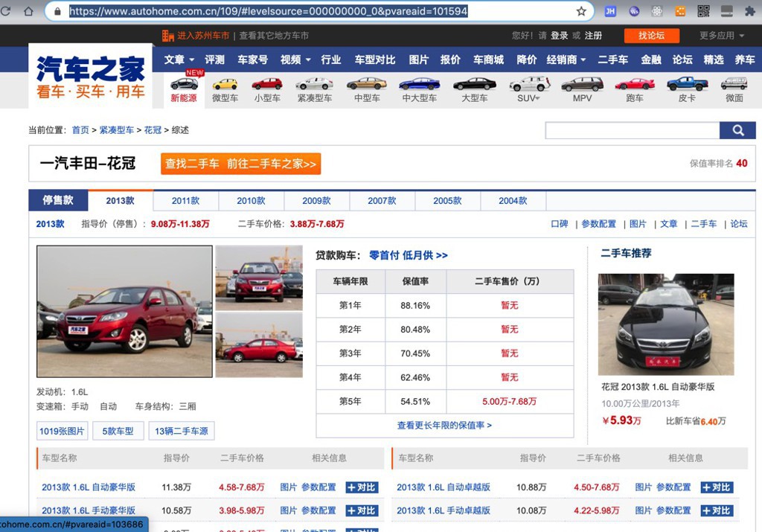
Task: Switch to the 2007款 model year tab
Action: click(x=382, y=201)
